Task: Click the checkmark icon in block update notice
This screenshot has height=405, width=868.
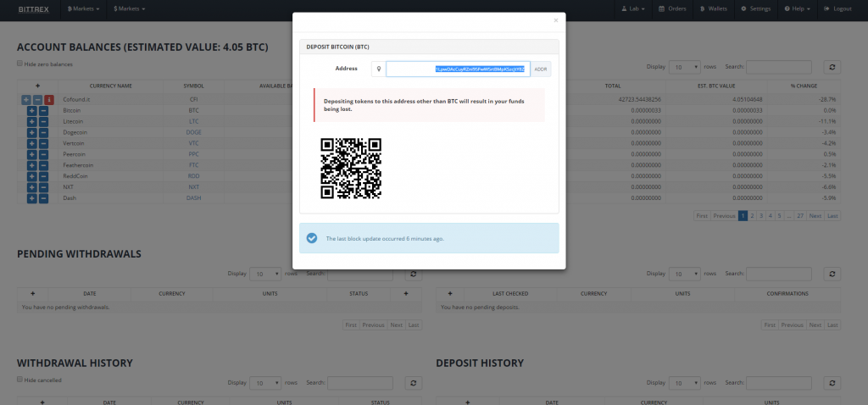Action: 312,238
